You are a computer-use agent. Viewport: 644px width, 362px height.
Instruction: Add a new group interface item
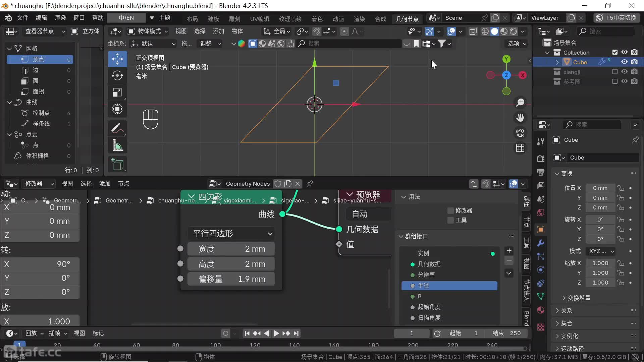coord(509,251)
